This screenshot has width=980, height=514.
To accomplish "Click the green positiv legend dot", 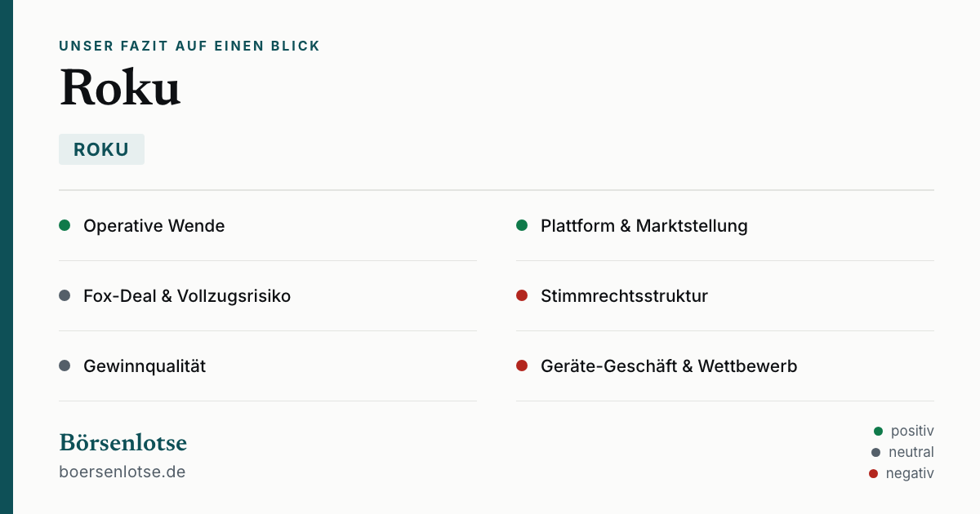I will coord(879,431).
